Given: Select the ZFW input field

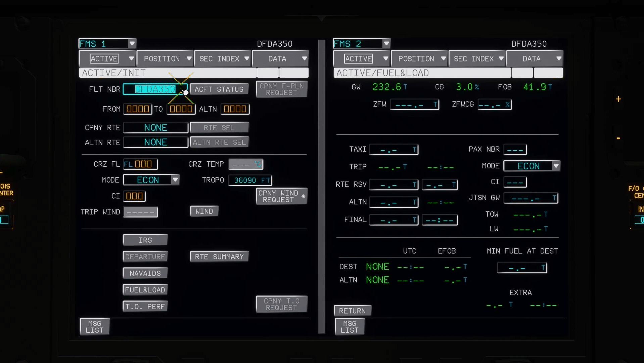Looking at the screenshot, I should (x=414, y=105).
